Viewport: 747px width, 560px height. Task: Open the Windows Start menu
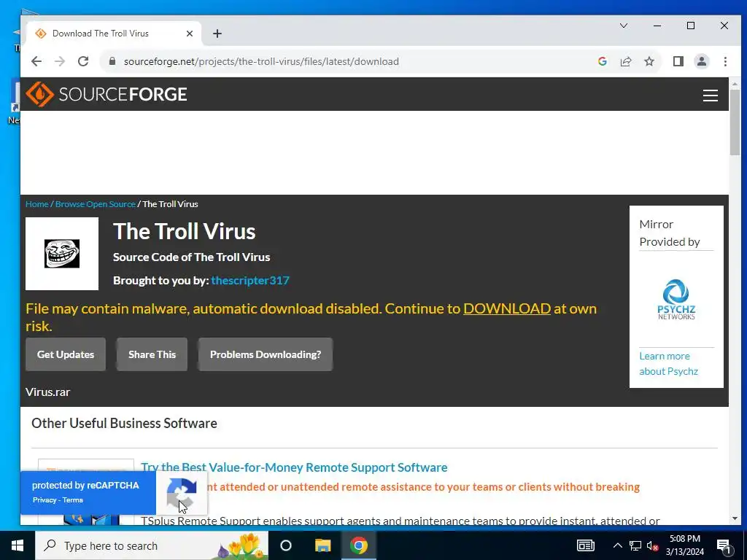[x=18, y=545]
